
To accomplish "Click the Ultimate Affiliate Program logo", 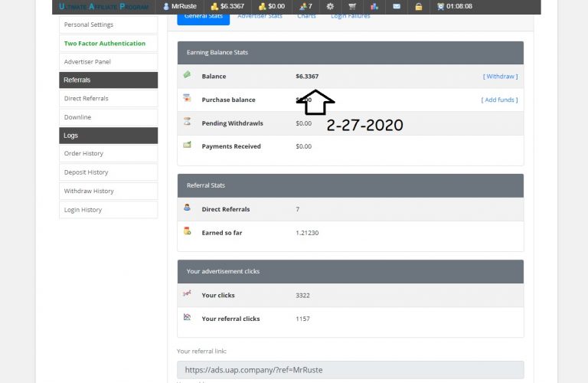I will (x=103, y=7).
